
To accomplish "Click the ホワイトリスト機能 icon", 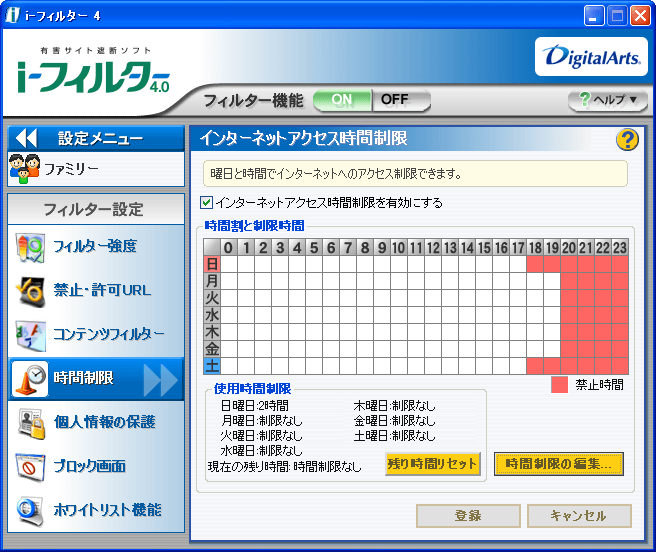I will point(30,510).
